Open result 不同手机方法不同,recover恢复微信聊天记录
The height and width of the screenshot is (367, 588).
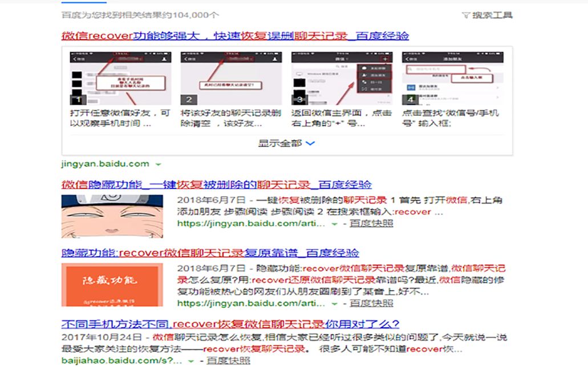click(230, 324)
